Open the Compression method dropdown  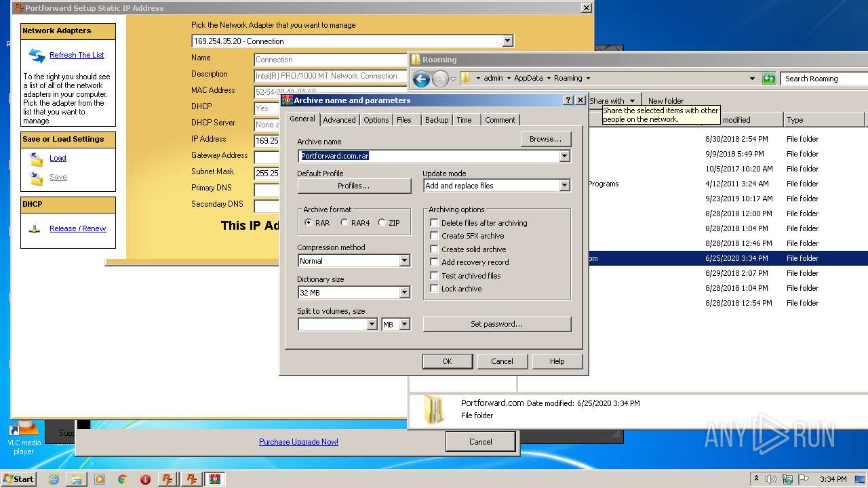click(x=404, y=261)
